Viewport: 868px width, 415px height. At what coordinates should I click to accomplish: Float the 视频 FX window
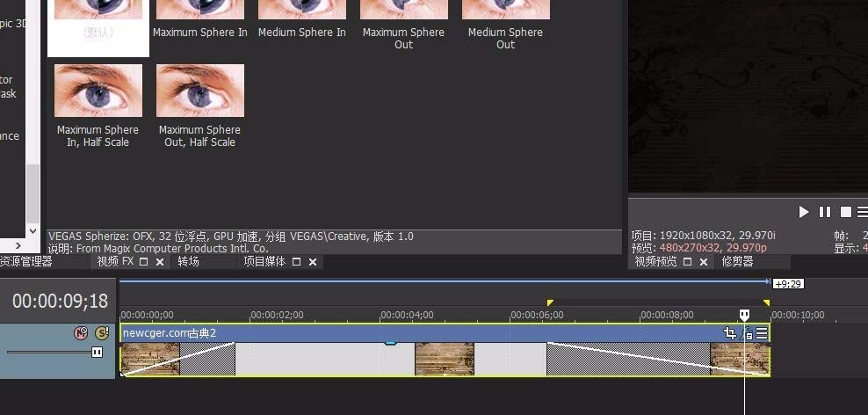144,262
